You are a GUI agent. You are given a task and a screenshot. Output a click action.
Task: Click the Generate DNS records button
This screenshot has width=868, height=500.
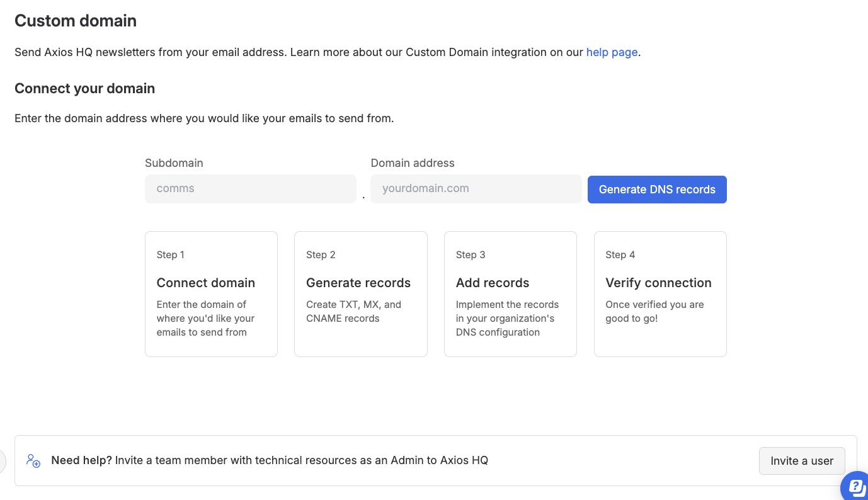point(657,190)
